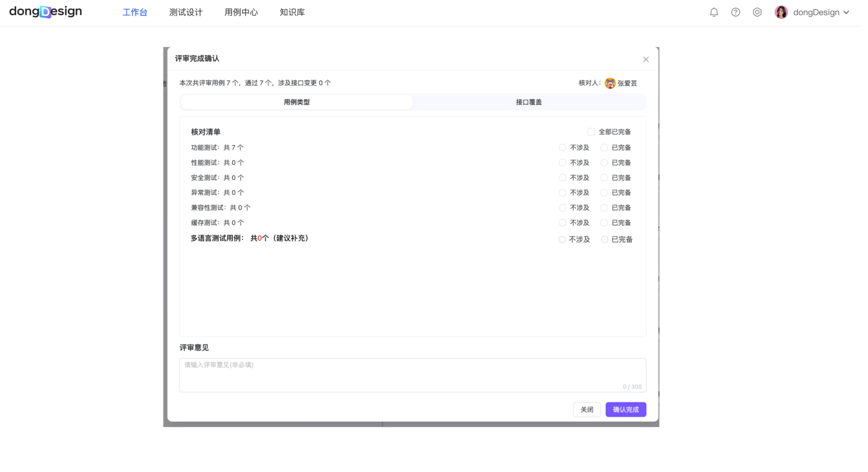Select 已完备 for 功能测试

[x=604, y=148]
